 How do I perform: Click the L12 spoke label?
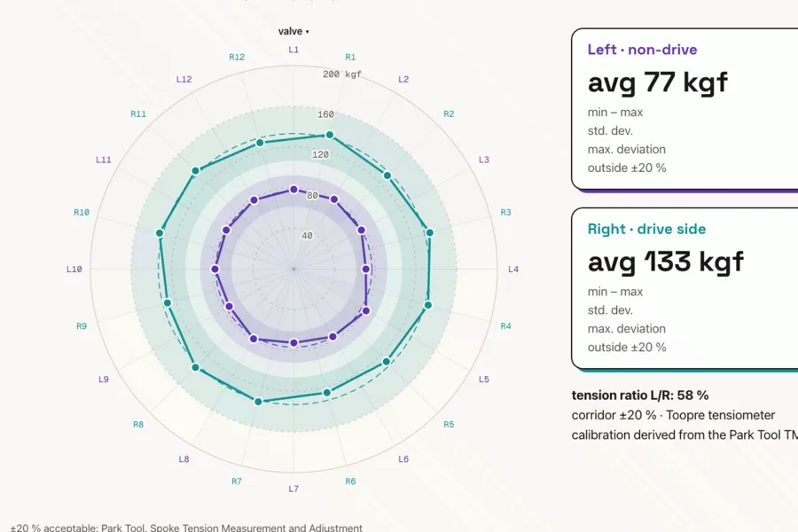pos(184,79)
